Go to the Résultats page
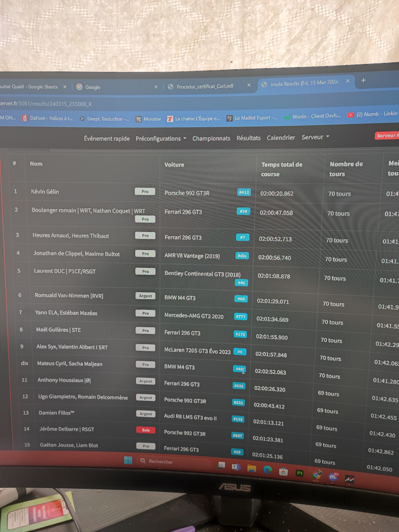Viewport: 399px width, 532px height. [x=248, y=138]
